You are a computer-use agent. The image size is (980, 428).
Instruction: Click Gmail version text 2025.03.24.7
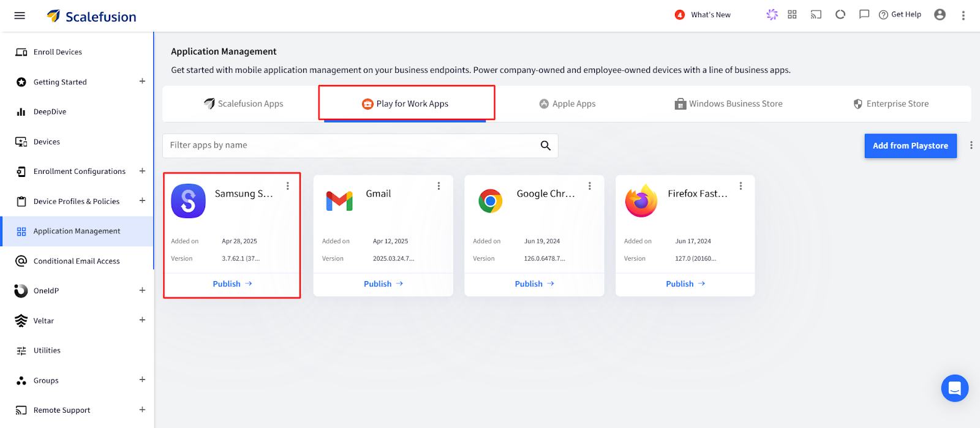point(393,259)
